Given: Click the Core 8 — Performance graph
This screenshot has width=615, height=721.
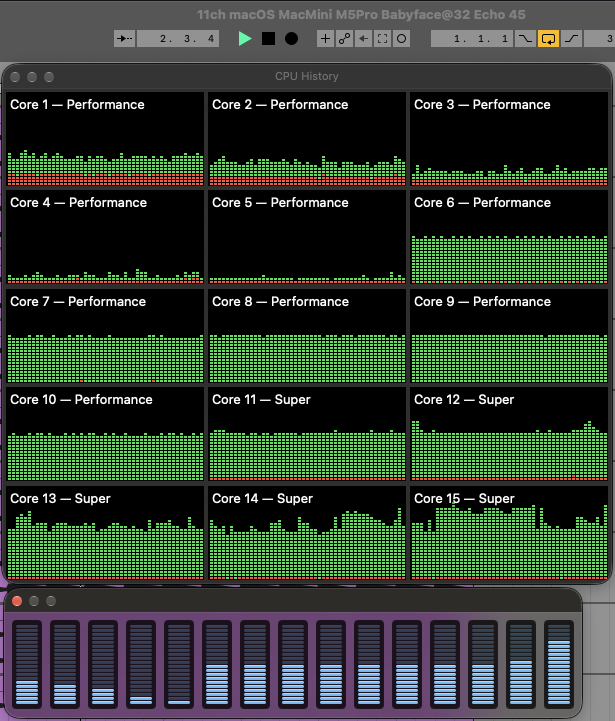Looking at the screenshot, I should click(307, 336).
